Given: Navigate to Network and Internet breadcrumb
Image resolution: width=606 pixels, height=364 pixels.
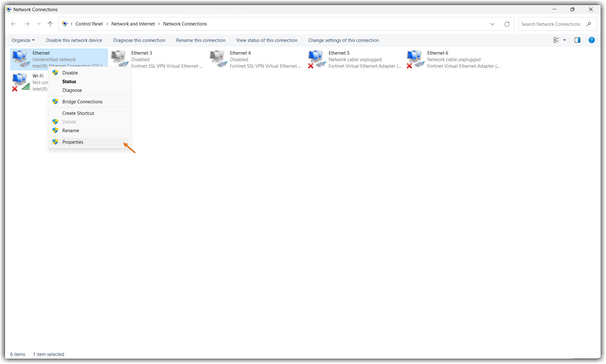Looking at the screenshot, I should click(x=133, y=24).
